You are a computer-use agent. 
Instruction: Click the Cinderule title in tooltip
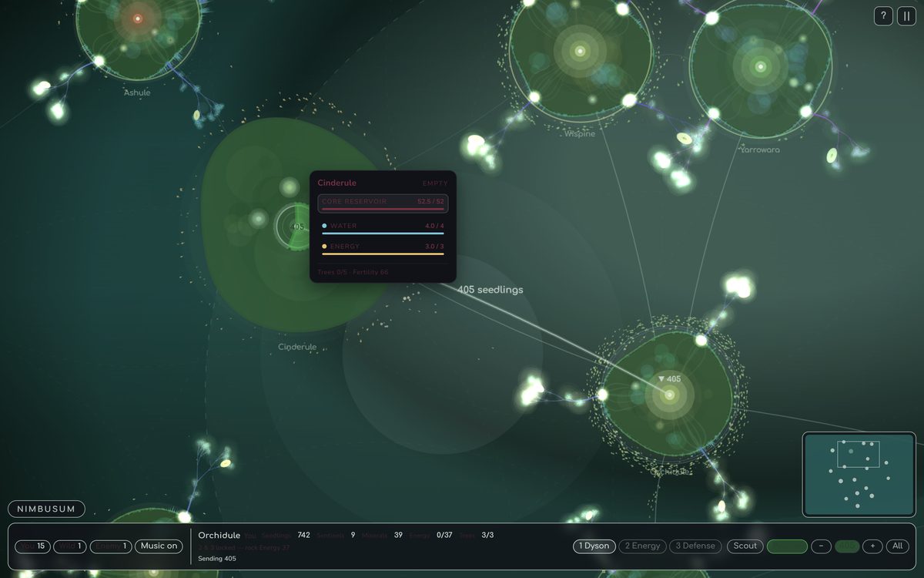pyautogui.click(x=337, y=183)
